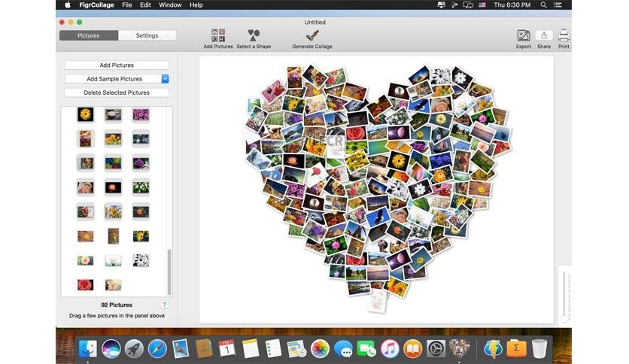This screenshot has width=629, height=364.
Task: Open Spotlight search in menu bar
Action: click(543, 5)
